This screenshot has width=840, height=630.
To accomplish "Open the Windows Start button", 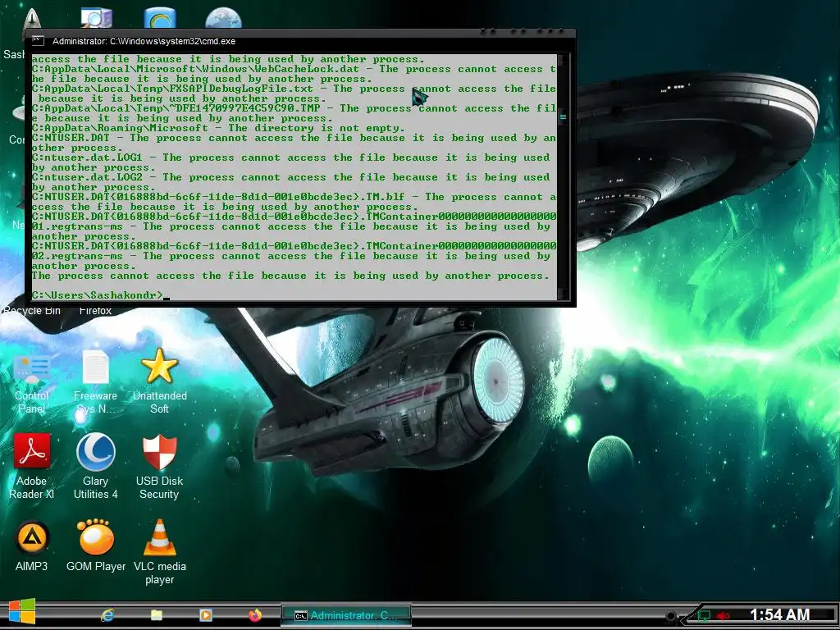I will (21, 612).
